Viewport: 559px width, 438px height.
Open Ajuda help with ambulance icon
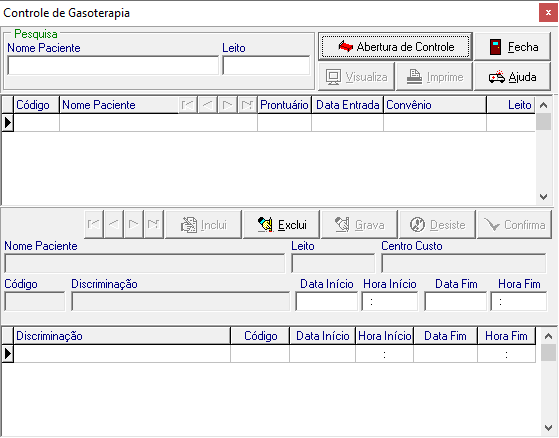coord(513,76)
